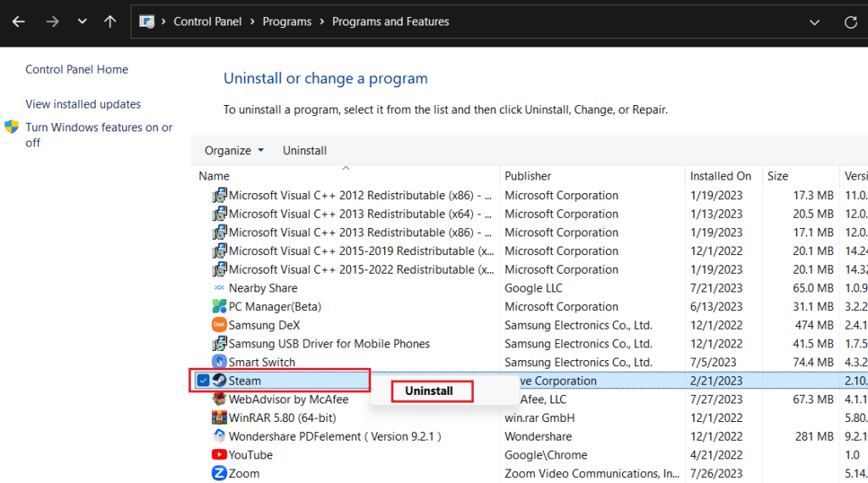Select the Zoom program name
The width and height of the screenshot is (868, 483).
244,474
